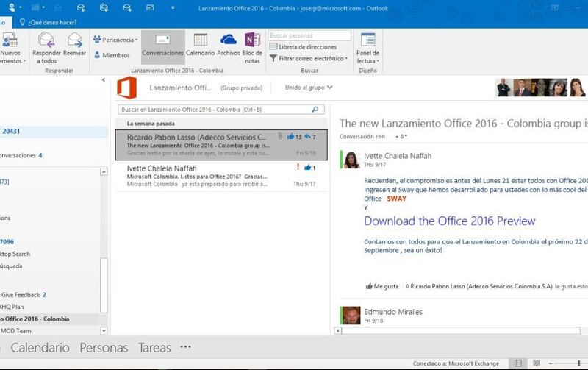Open the Pertenencia dropdown
The image size is (588, 370).
[x=115, y=40]
